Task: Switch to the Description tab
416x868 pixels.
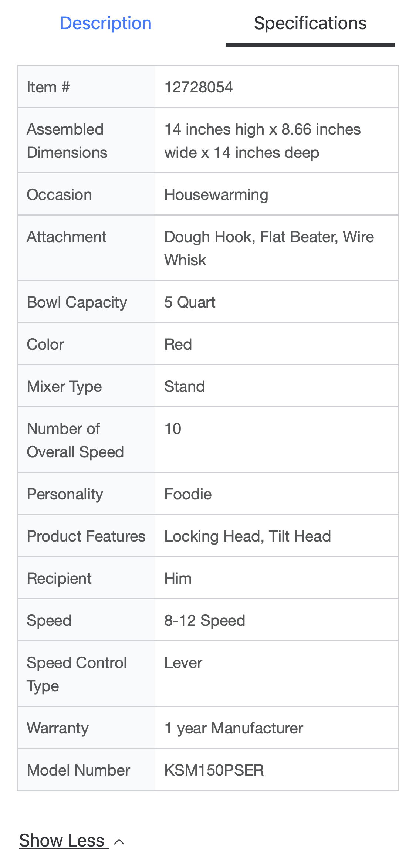Action: click(106, 23)
